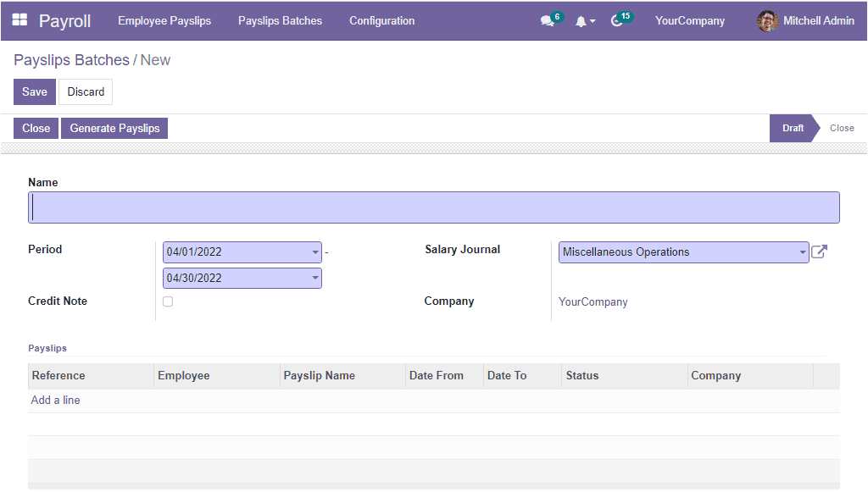Open the Payslips Batches menu
This screenshot has height=492, width=868.
[280, 21]
